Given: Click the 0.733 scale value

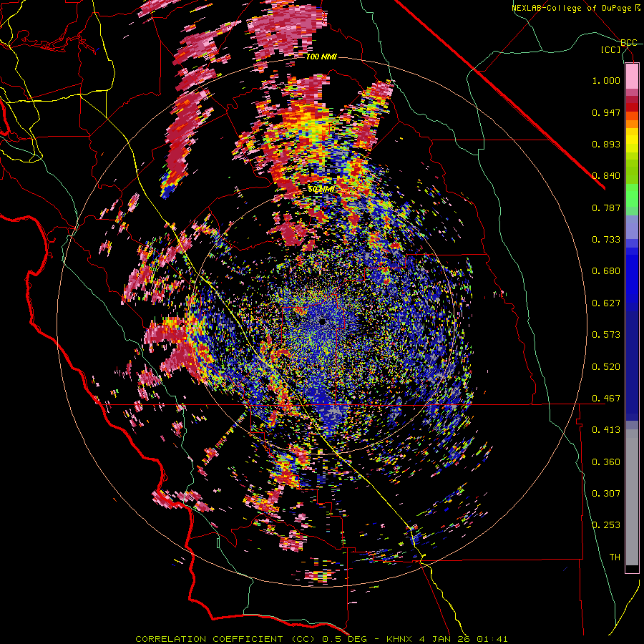Looking at the screenshot, I should pos(606,240).
